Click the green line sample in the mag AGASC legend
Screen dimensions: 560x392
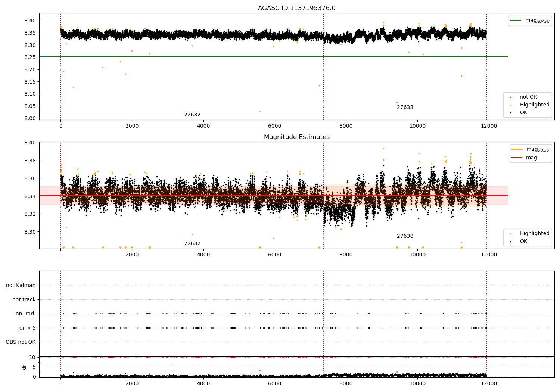coord(516,21)
